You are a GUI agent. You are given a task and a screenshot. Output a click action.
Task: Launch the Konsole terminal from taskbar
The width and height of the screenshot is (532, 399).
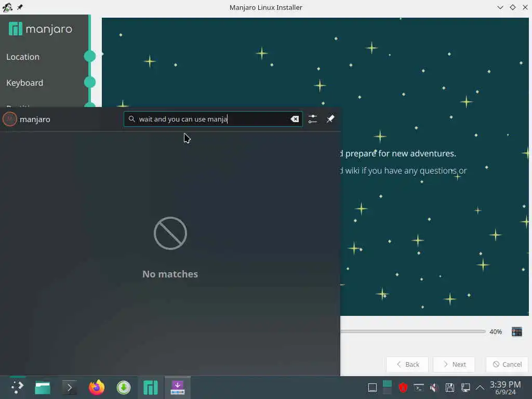pyautogui.click(x=70, y=388)
